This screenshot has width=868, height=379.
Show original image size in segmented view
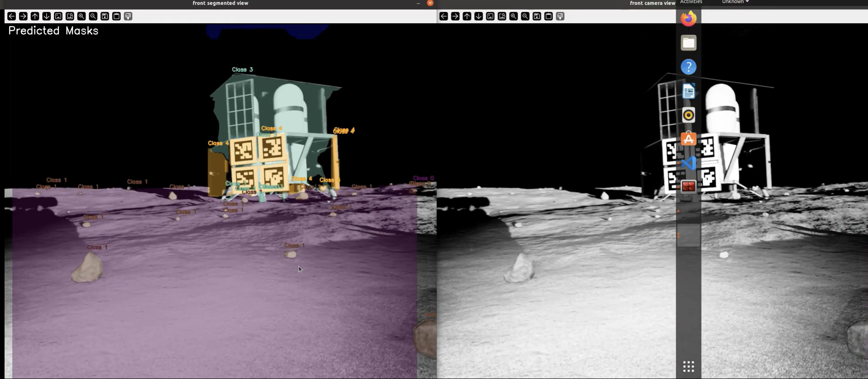click(x=58, y=16)
